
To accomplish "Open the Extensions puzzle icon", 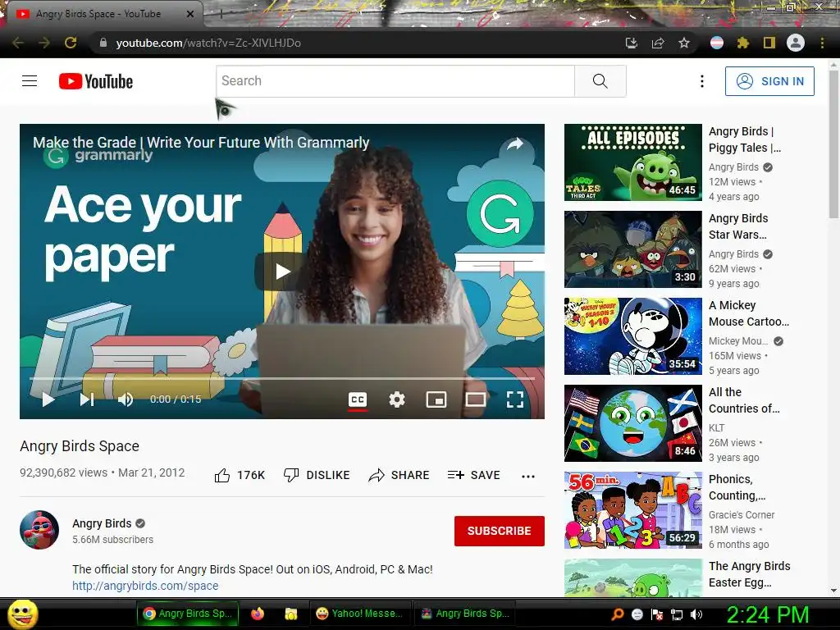I will click(743, 43).
